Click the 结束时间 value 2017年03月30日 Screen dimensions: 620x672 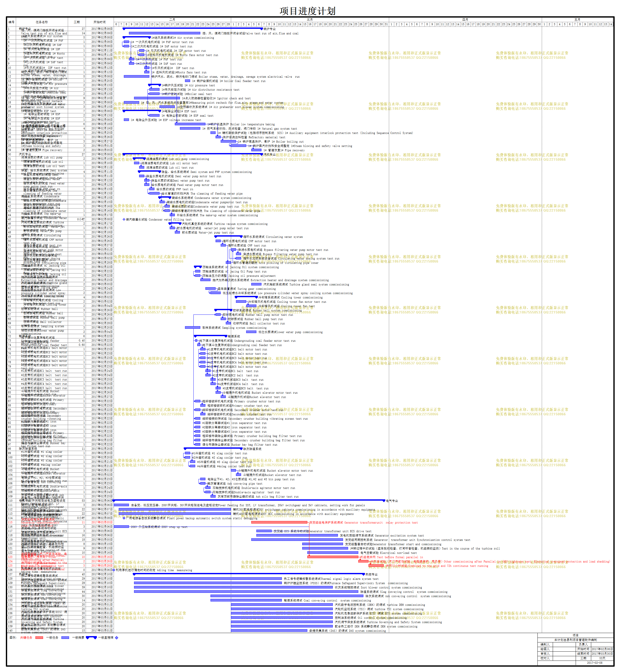[602, 654]
